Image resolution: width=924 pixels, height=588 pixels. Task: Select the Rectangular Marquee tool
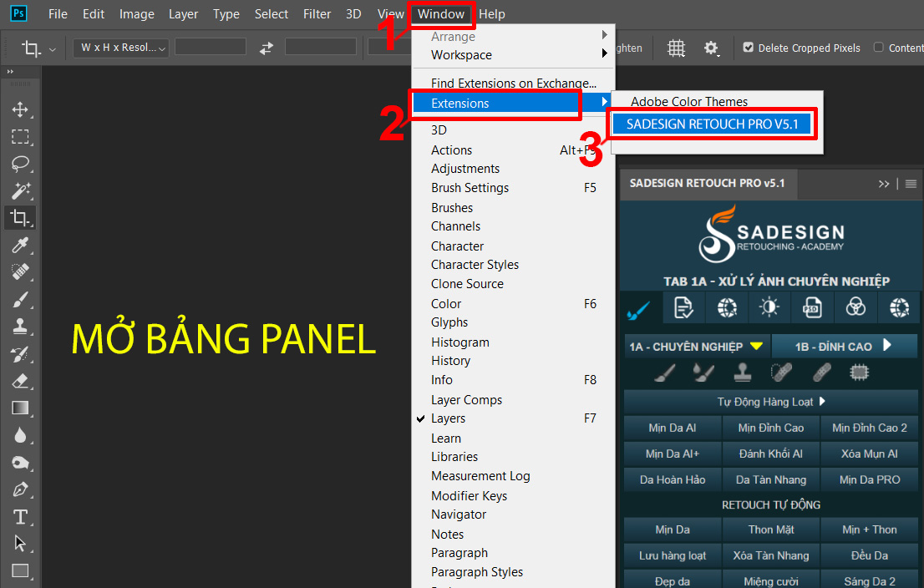click(x=20, y=137)
